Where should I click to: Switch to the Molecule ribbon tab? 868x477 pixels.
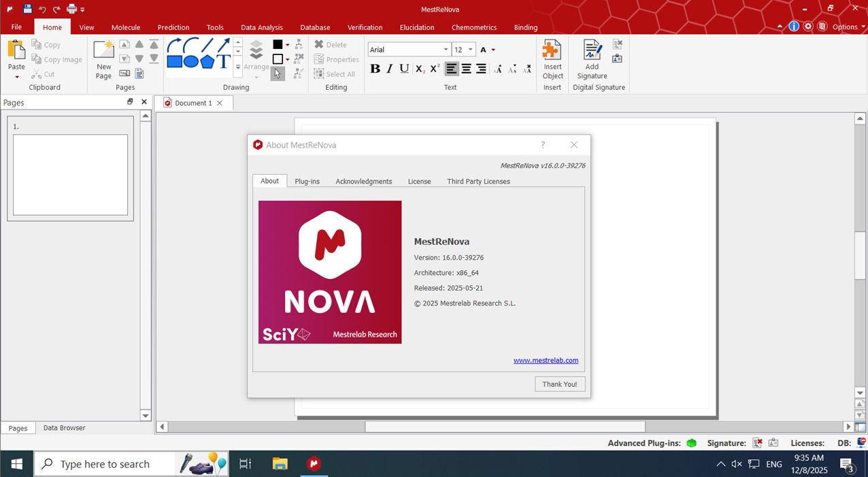[x=126, y=27]
